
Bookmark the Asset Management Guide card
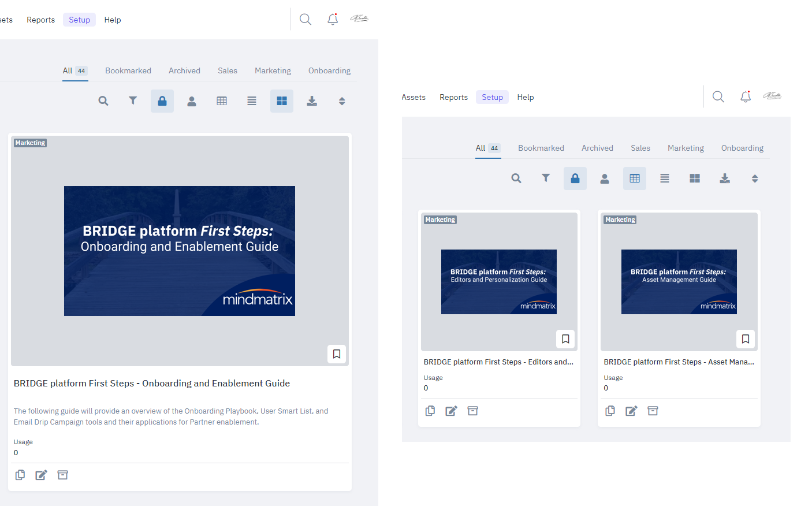click(746, 339)
